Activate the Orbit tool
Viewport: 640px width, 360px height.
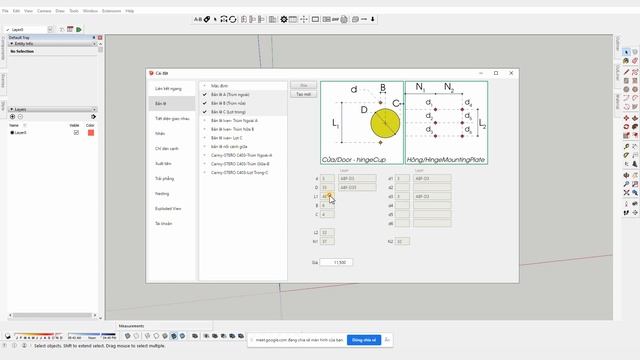point(627,175)
